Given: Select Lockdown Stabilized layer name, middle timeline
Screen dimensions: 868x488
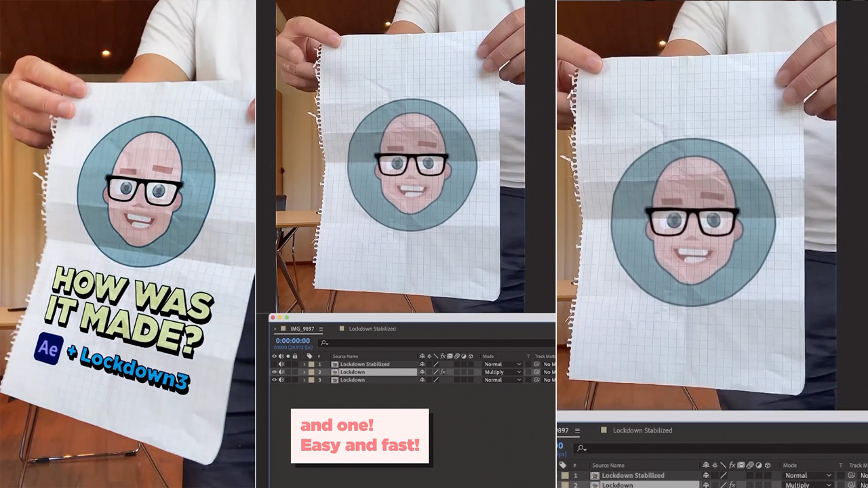Looking at the screenshot, I should point(365,364).
